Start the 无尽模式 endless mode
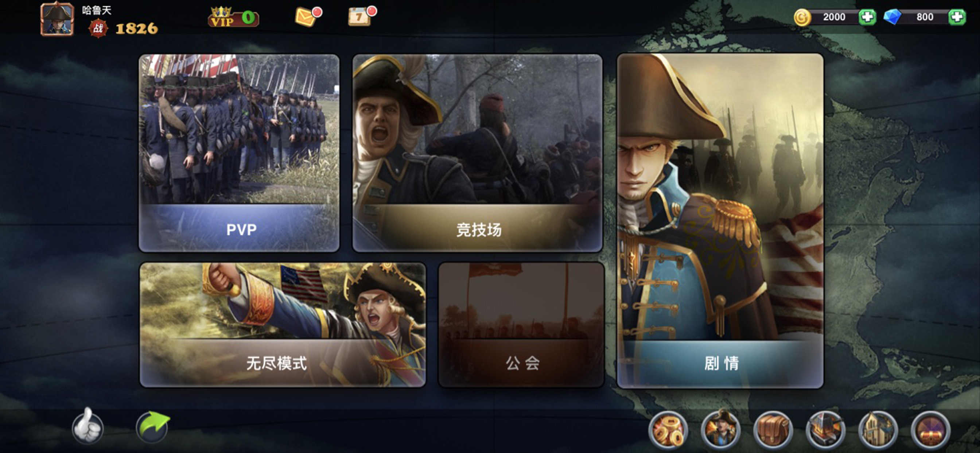This screenshot has height=453, width=980. (283, 325)
